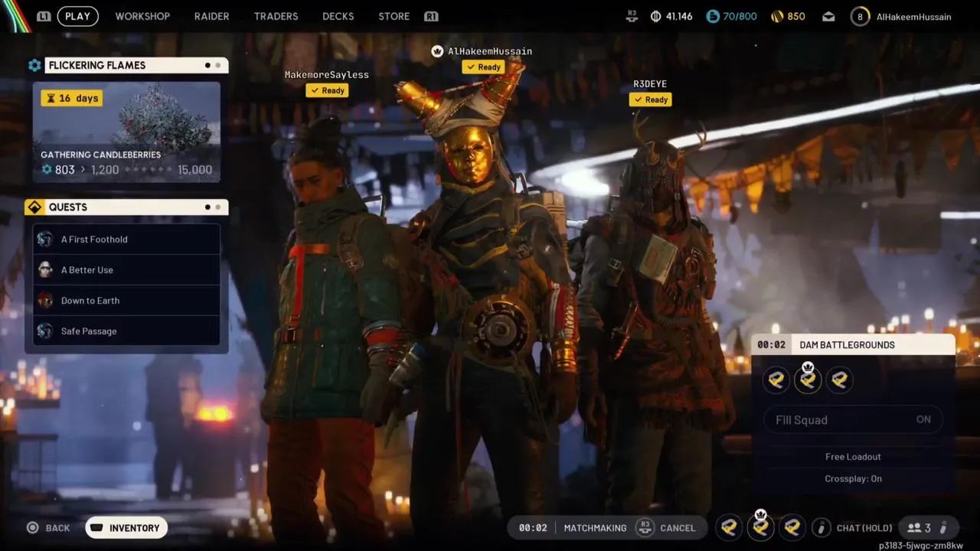Click the R3DEYE player name
Screen dimensions: 980x551
(x=650, y=84)
